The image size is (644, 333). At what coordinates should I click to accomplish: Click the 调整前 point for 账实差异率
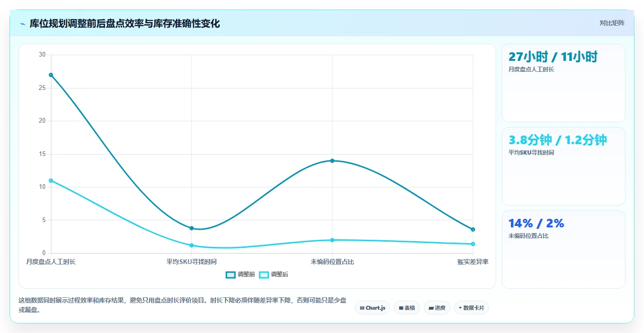(x=473, y=229)
